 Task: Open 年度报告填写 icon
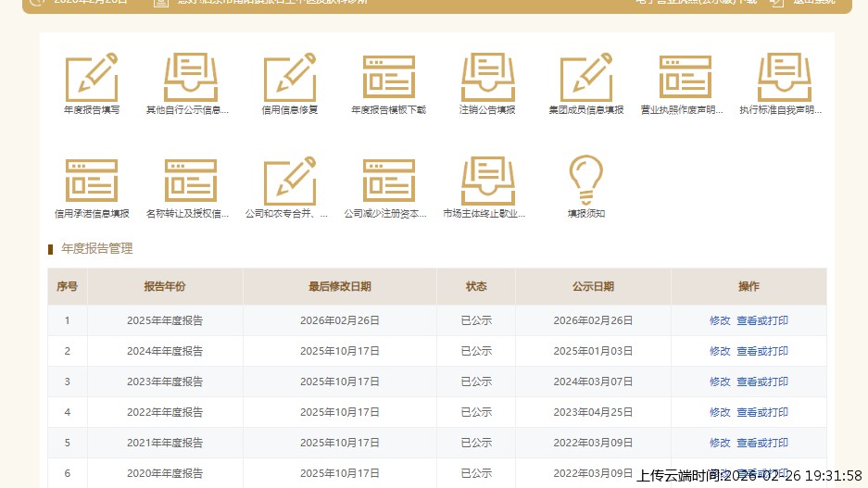point(91,78)
